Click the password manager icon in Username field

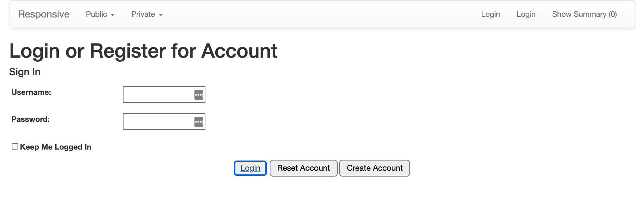[198, 95]
